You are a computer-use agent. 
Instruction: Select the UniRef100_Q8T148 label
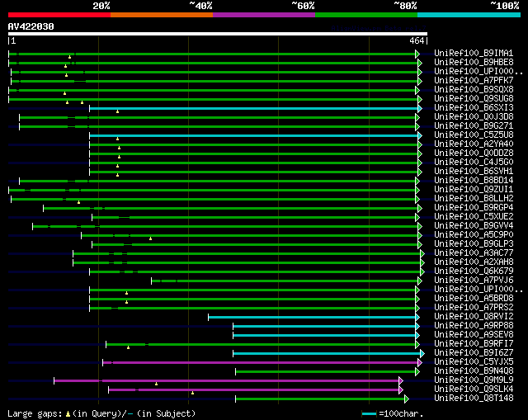click(x=474, y=399)
